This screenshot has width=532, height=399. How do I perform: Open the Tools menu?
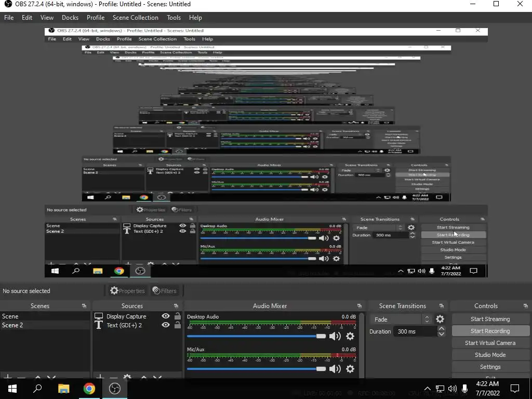point(174,18)
